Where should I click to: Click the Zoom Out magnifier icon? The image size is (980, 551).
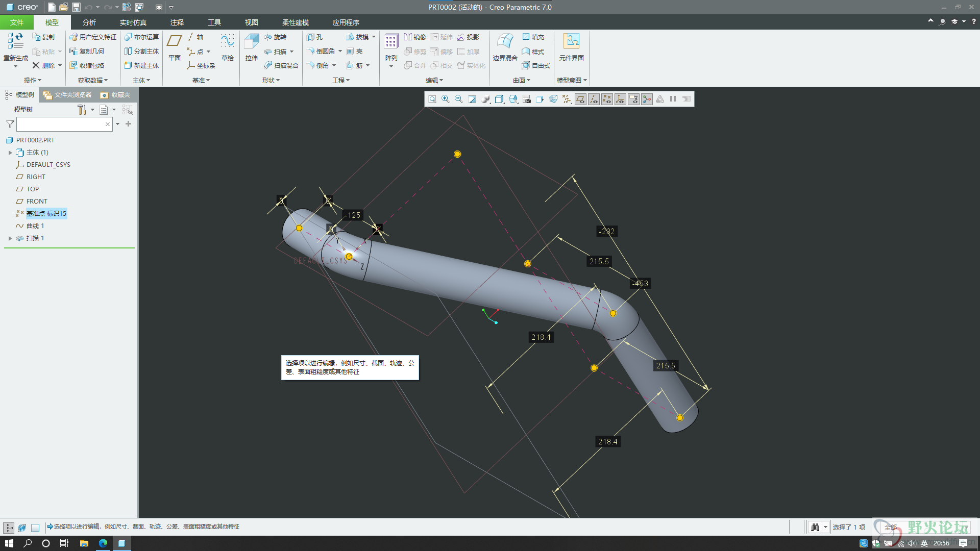[x=459, y=99]
